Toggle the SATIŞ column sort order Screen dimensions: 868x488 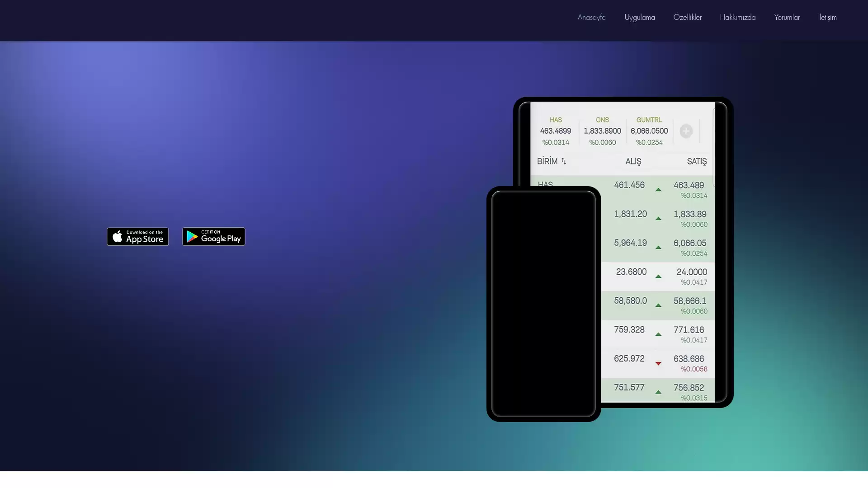[x=697, y=161]
